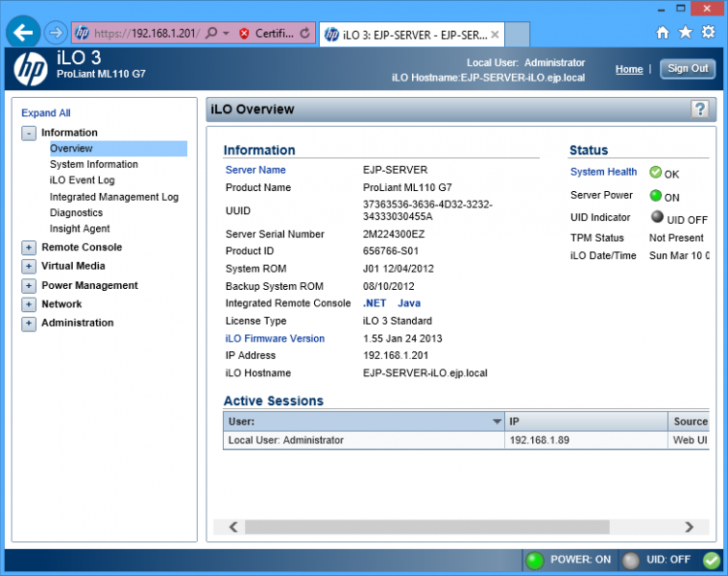Click Expand All in navigation tree
728x576 pixels.
pos(46,112)
